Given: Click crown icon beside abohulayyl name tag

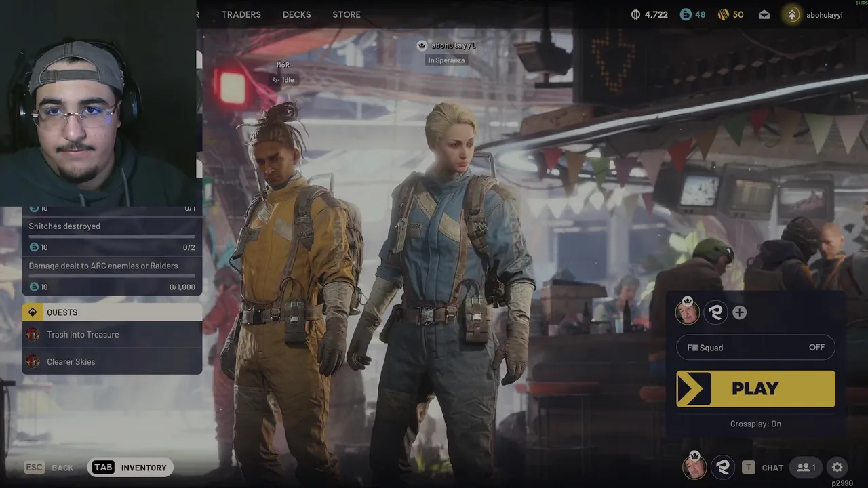Looking at the screenshot, I should click(x=422, y=45).
